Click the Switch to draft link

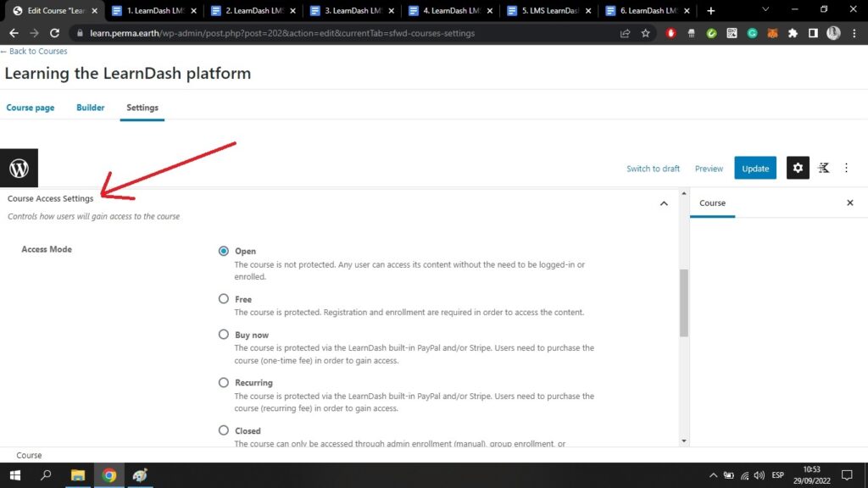[x=653, y=169]
